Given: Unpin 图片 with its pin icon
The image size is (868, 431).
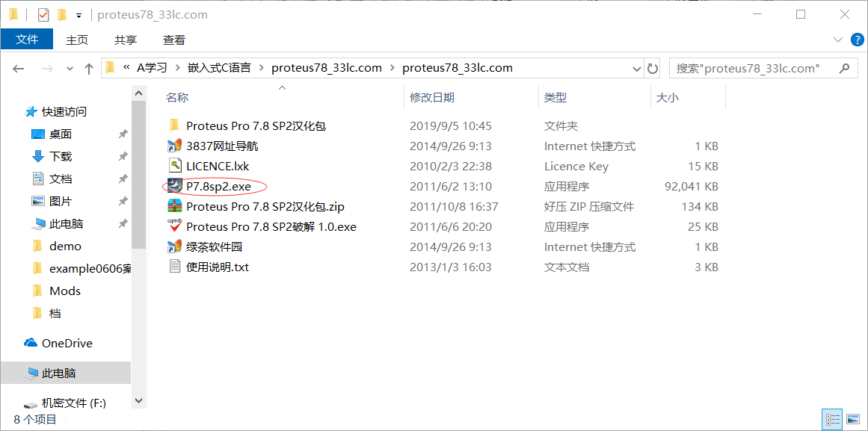Looking at the screenshot, I should 123,202.
